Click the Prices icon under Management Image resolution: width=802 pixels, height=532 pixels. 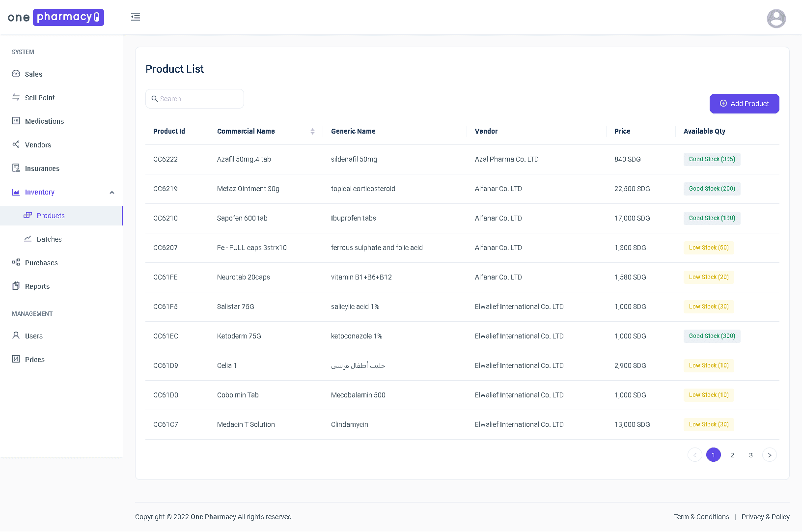point(15,359)
